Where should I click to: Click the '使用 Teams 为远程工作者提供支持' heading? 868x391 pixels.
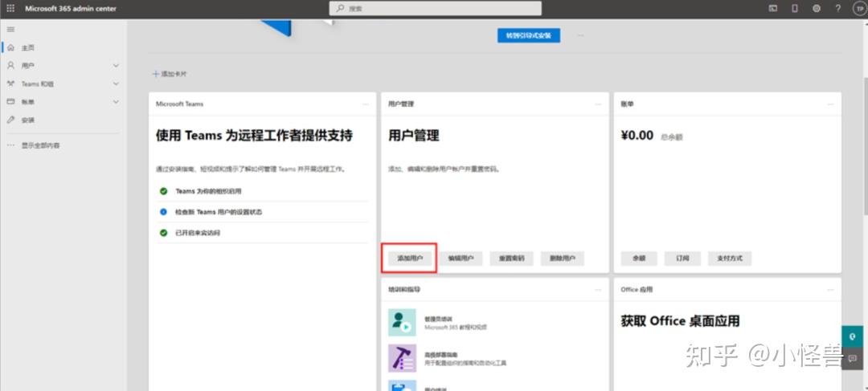point(254,136)
